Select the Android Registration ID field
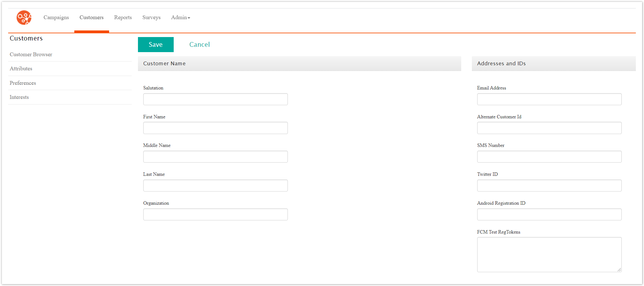644x286 pixels. click(549, 214)
